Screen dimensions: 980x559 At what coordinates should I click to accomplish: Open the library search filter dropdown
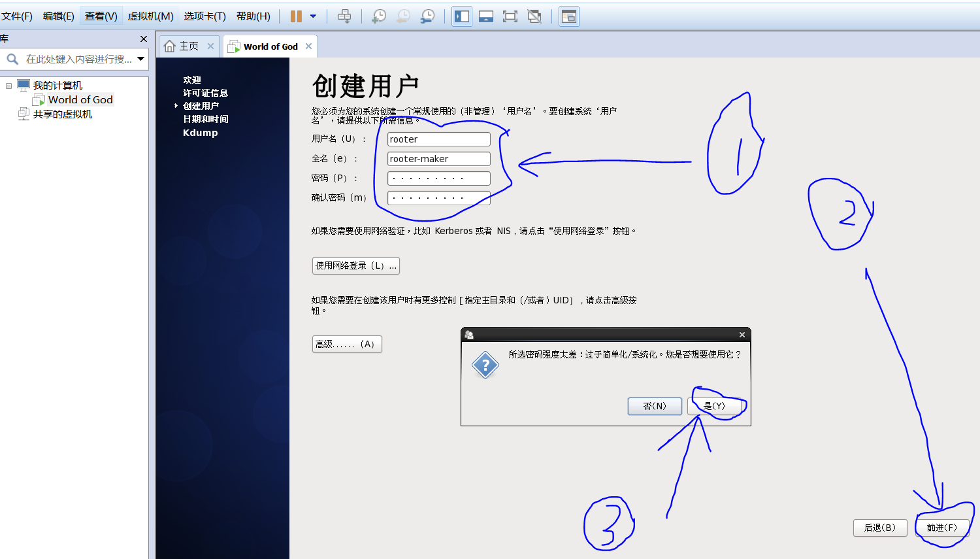pyautogui.click(x=140, y=59)
